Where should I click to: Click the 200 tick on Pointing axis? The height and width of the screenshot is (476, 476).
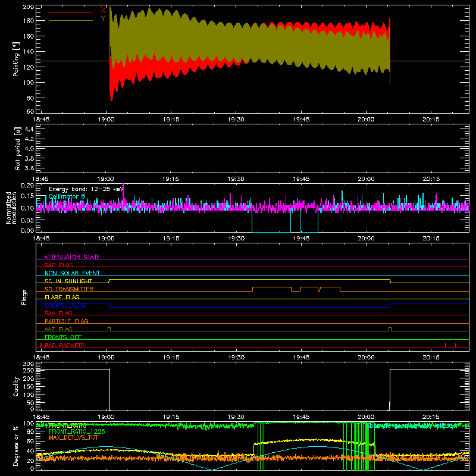(28, 7)
